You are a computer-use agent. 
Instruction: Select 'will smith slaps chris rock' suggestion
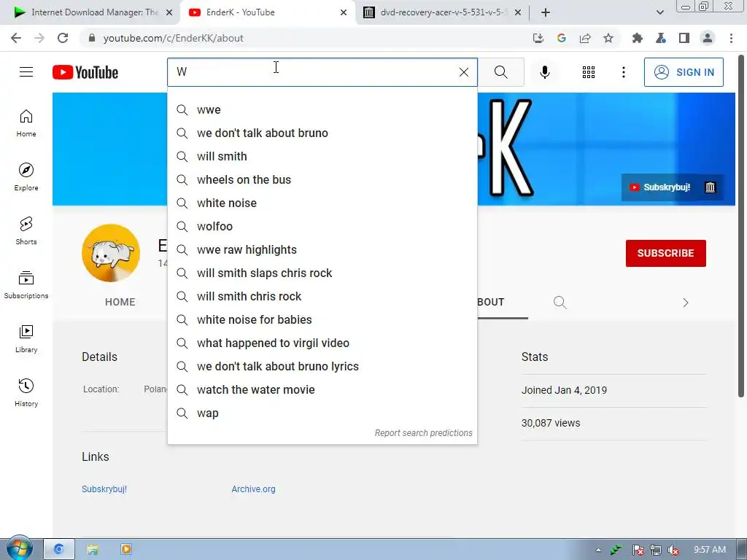tap(322, 273)
